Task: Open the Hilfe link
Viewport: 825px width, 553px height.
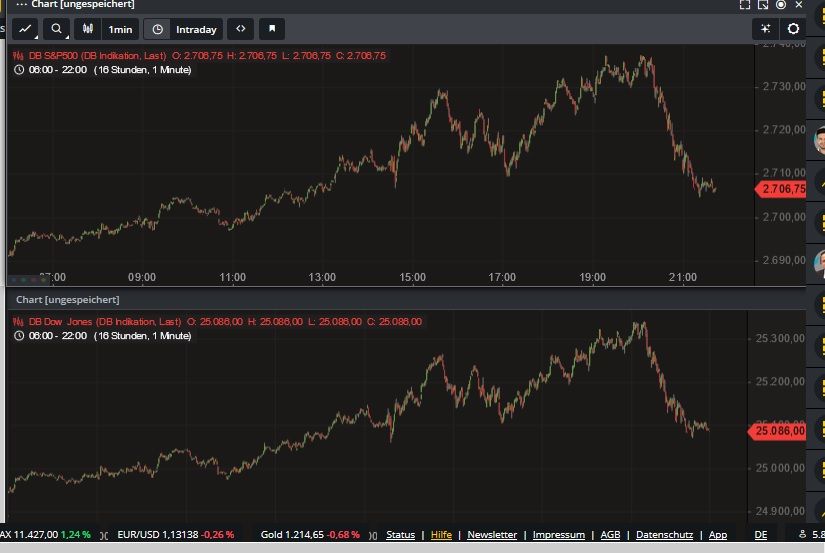Action: pos(441,535)
